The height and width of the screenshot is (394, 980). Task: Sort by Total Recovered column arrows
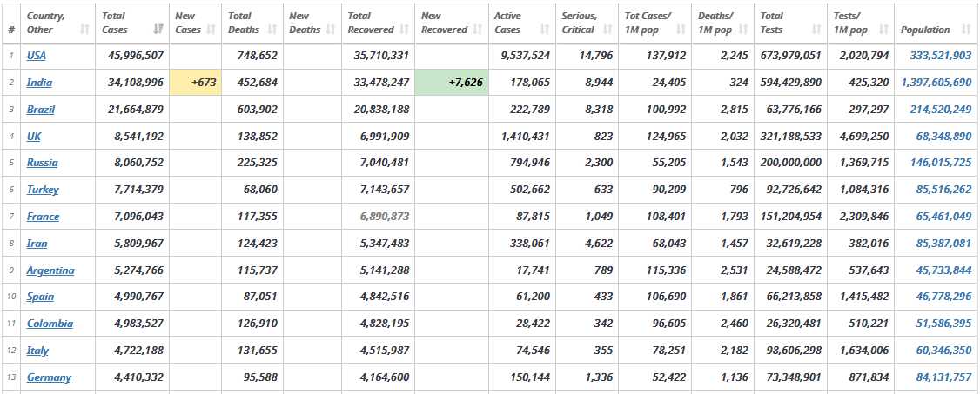(x=405, y=30)
